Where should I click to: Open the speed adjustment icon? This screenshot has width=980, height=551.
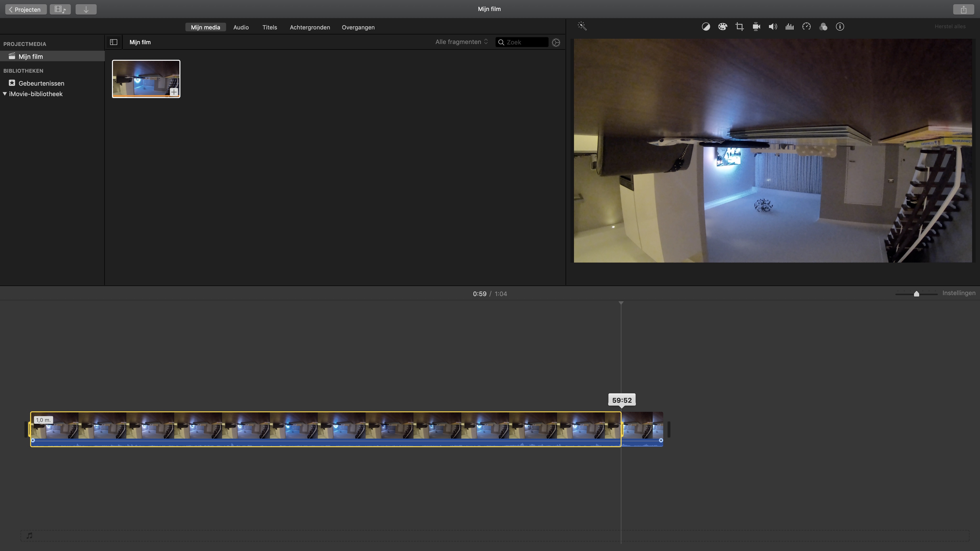click(x=807, y=27)
